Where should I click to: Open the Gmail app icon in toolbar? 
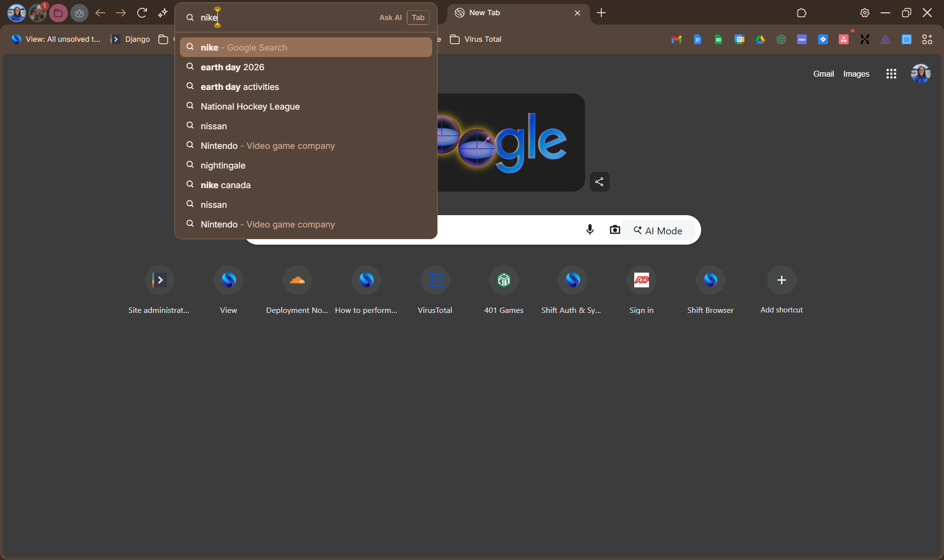point(677,39)
